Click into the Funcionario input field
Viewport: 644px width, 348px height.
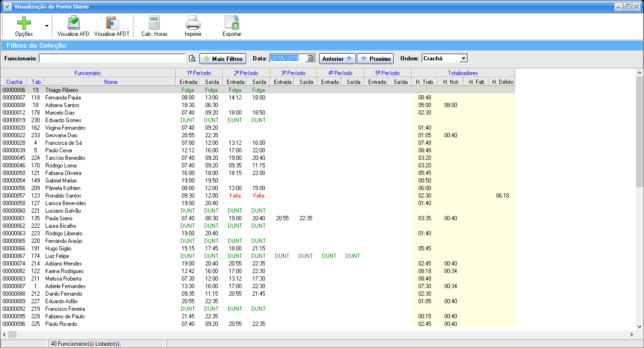[112, 58]
